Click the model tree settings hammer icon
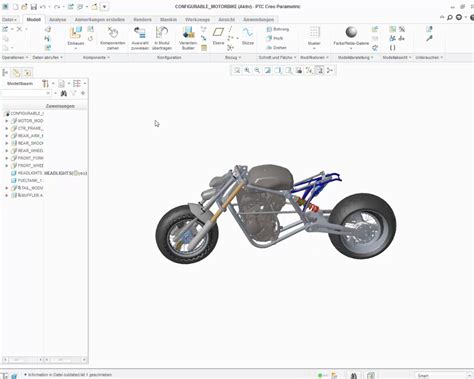This screenshot has height=379, width=474. tap(45, 84)
